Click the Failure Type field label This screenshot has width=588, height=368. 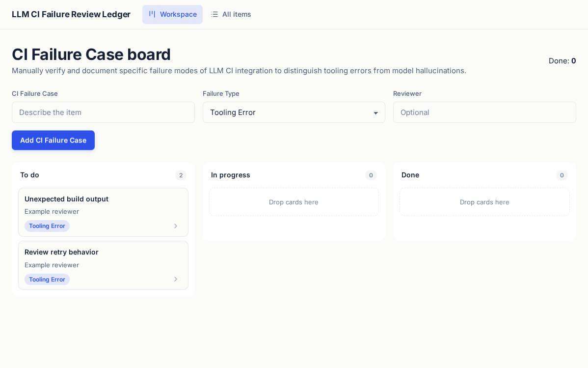[x=221, y=93]
